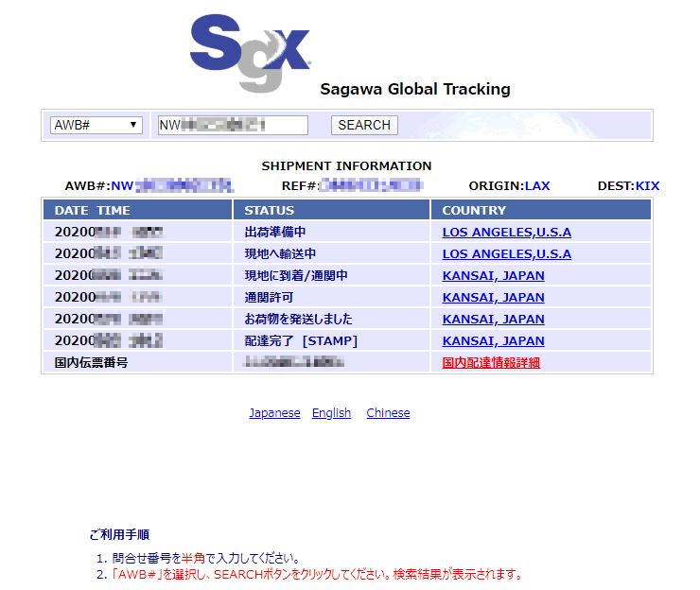Click the ORIGIN:LAX text
Viewport: 700px width, 590px height.
[x=509, y=185]
